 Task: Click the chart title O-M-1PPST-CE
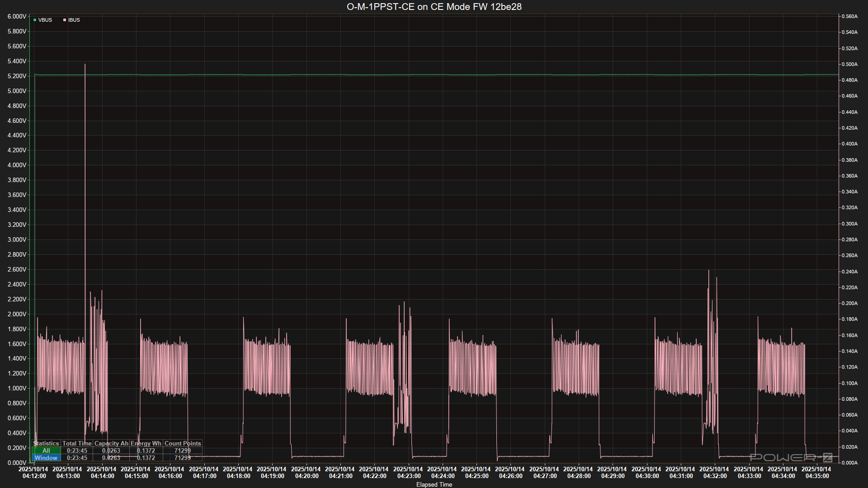point(434,7)
